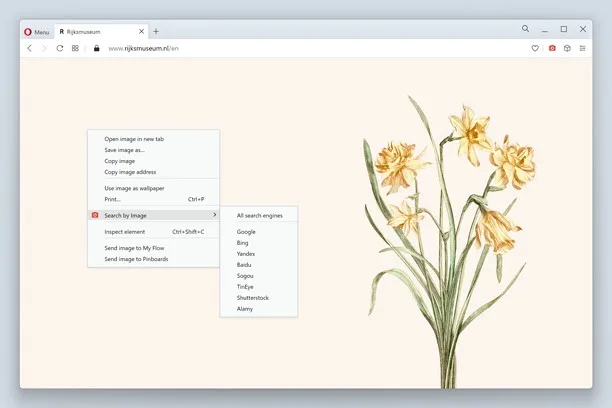612x408 pixels.
Task: Select Copy image menu entry
Action: [153, 161]
